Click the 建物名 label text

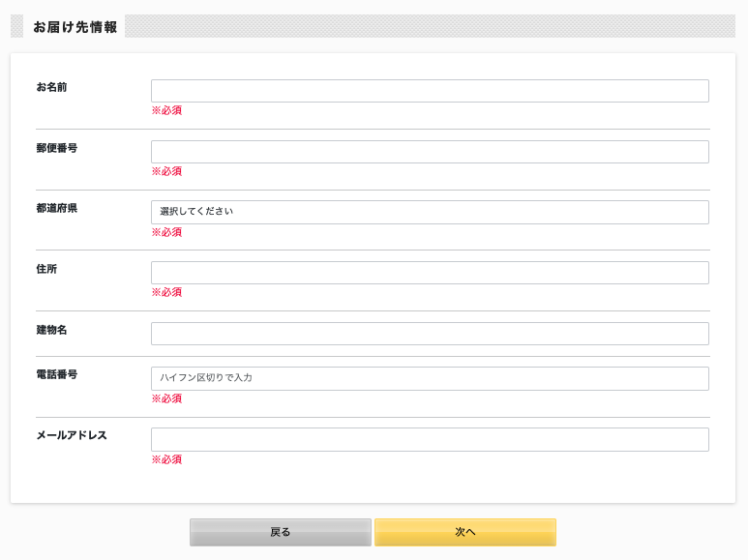51,330
